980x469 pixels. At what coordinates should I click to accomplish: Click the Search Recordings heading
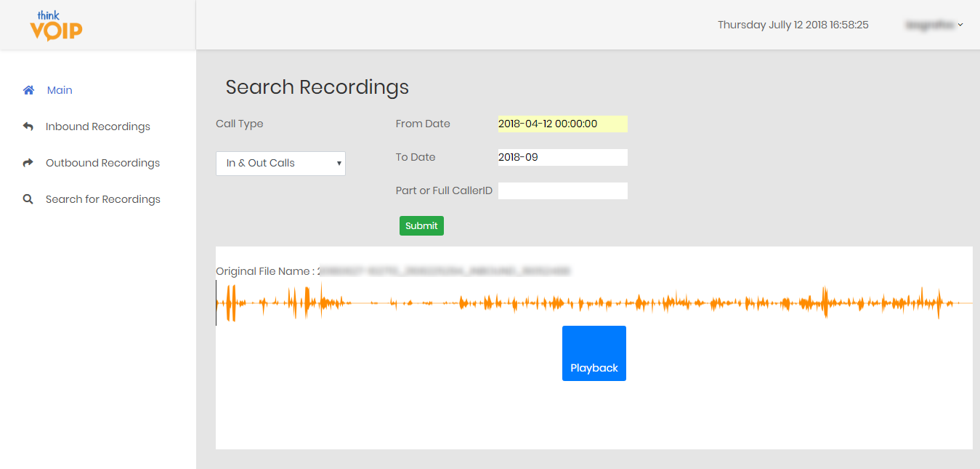(317, 87)
